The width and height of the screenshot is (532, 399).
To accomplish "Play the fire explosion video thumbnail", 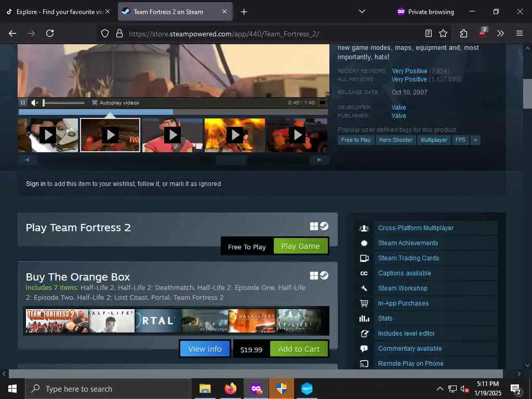I will coord(235,135).
